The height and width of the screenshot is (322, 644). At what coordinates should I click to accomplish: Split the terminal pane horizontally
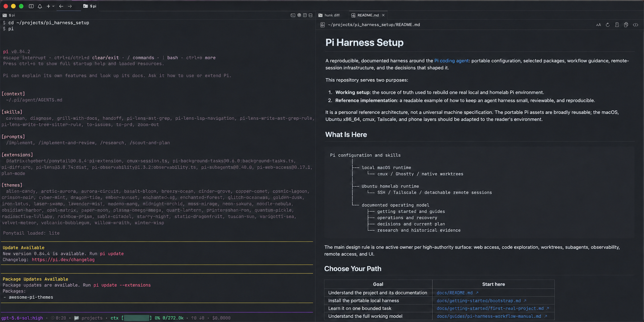pyautogui.click(x=310, y=15)
